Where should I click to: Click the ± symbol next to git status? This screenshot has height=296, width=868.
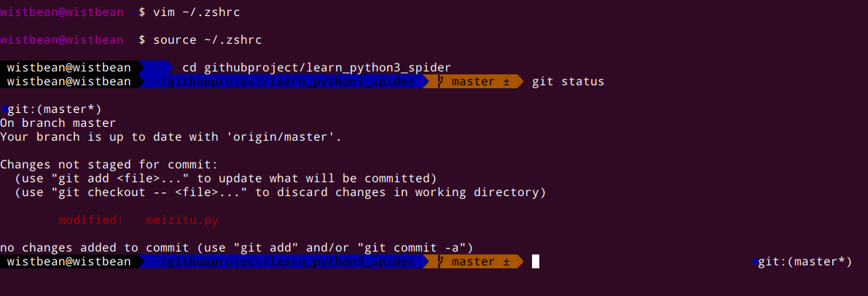(x=506, y=82)
